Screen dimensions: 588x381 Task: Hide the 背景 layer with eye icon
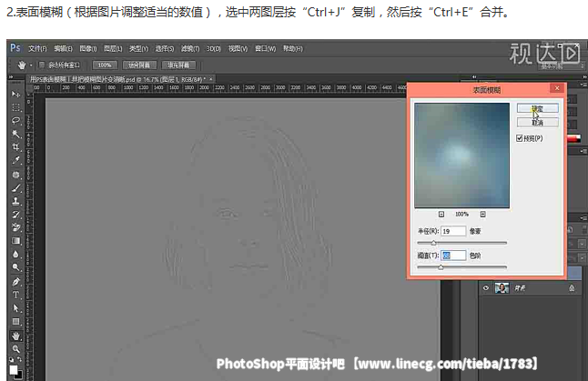[x=486, y=288]
